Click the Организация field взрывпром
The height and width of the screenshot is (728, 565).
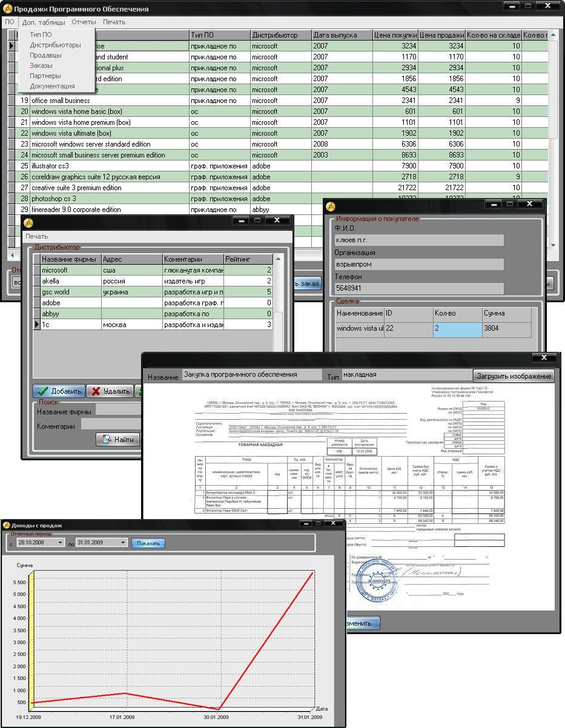pyautogui.click(x=418, y=265)
